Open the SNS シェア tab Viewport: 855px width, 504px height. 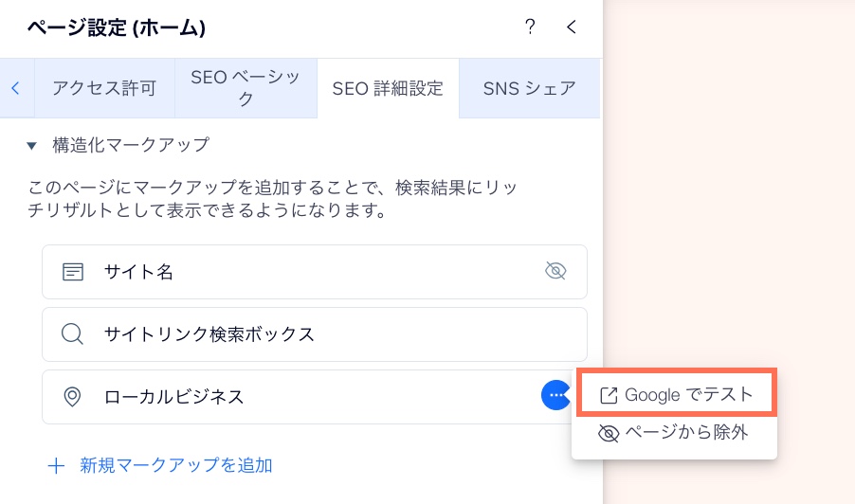(x=530, y=88)
